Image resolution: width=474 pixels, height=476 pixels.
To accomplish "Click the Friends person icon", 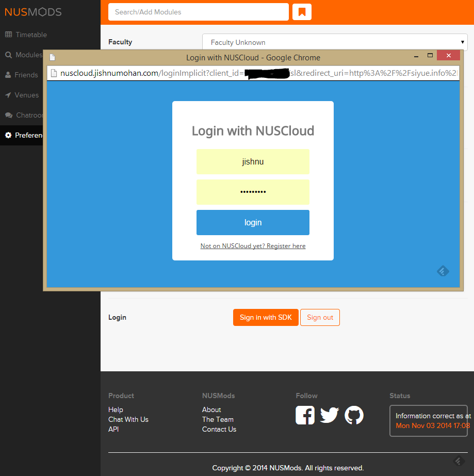I will [8, 75].
